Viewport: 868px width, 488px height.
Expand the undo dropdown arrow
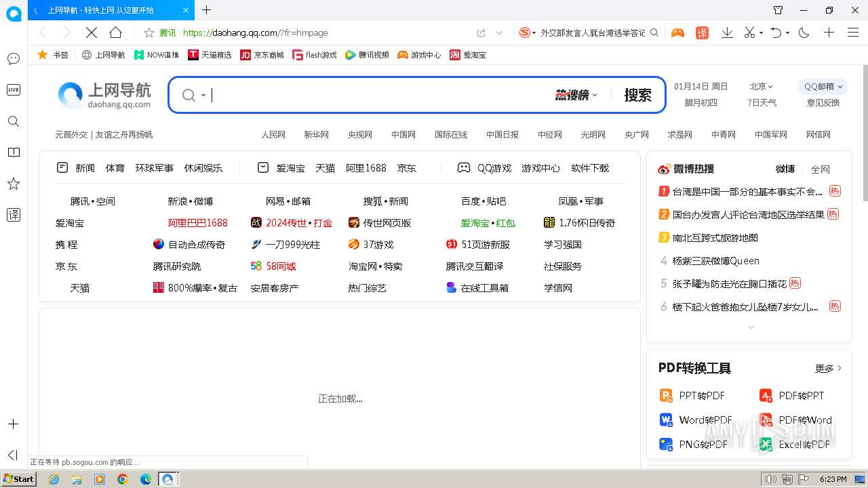[788, 33]
